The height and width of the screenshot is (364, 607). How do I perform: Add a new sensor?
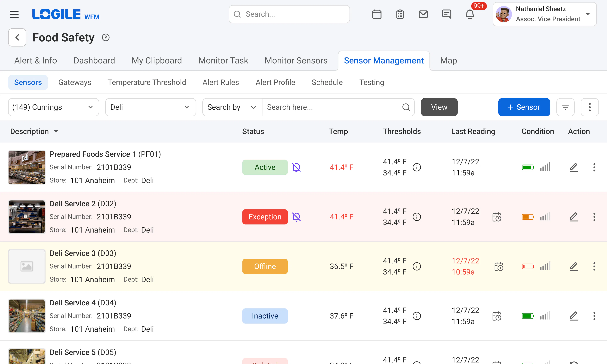(x=524, y=107)
